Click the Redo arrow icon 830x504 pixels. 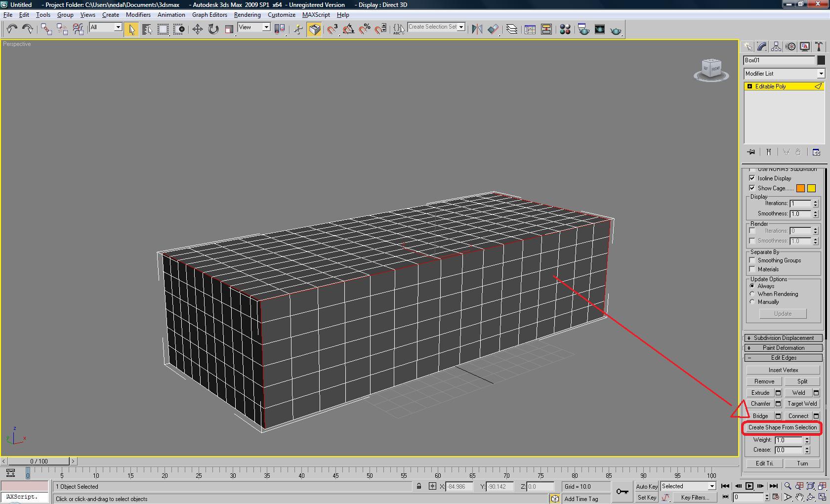coord(28,29)
